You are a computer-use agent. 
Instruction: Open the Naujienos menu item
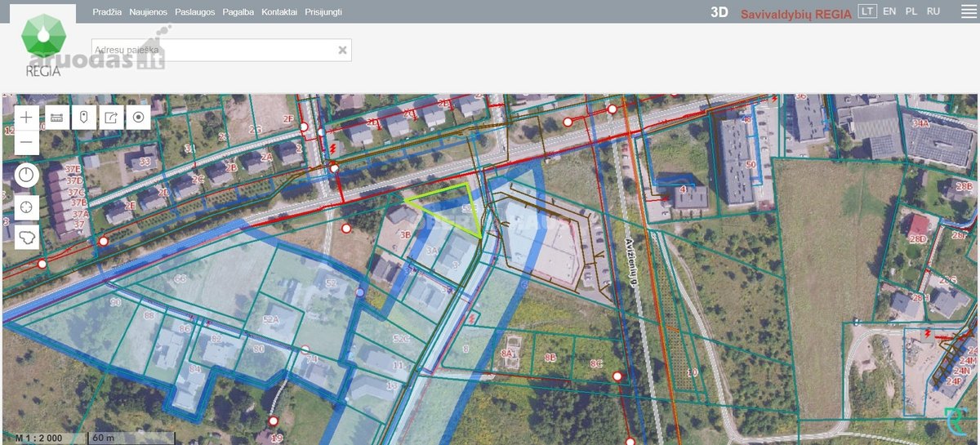[x=149, y=12]
